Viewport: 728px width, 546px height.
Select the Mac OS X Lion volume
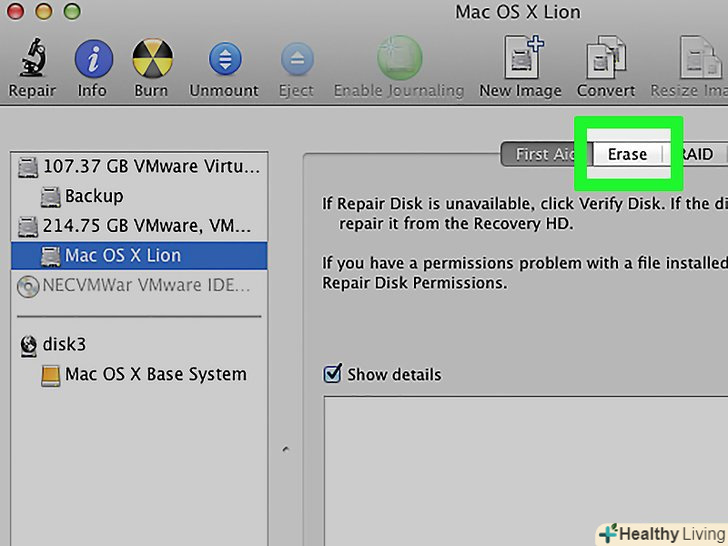[x=122, y=255]
